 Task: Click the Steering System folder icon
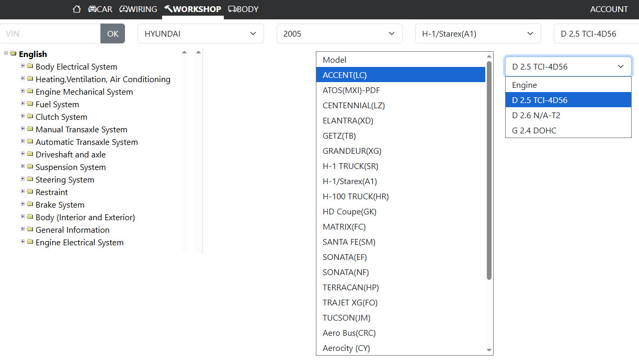pos(30,179)
